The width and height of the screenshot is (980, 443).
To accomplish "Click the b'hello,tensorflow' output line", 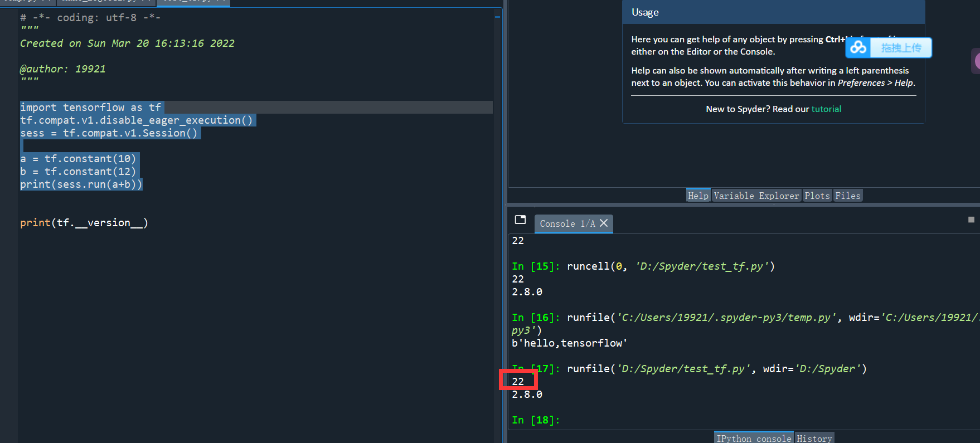I will coord(570,343).
